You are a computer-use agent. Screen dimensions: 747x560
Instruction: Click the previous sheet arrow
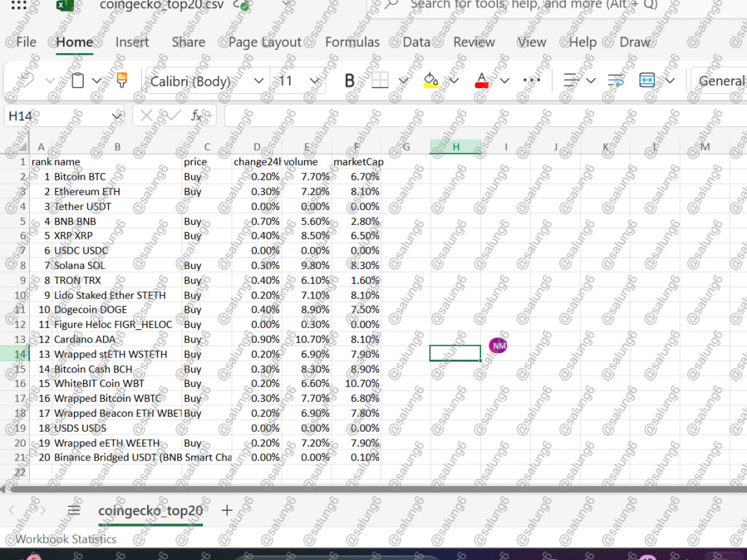(13, 511)
